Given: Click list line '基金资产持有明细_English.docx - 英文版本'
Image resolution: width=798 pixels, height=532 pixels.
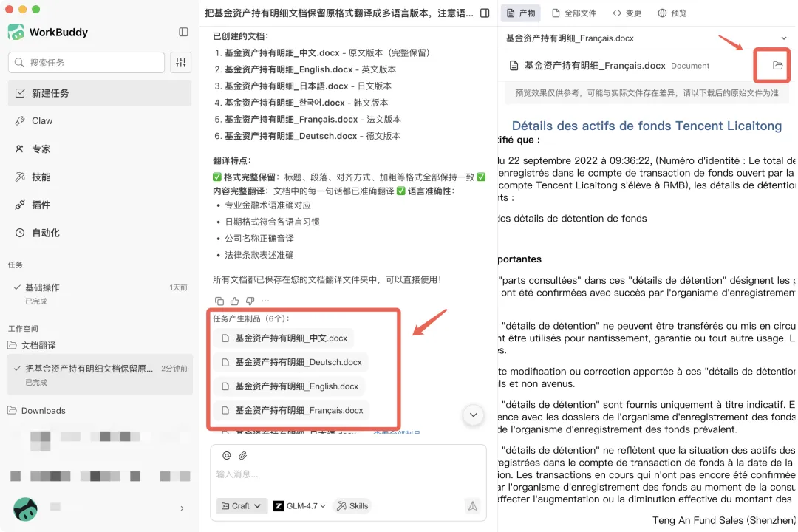Looking at the screenshot, I should click(310, 69).
